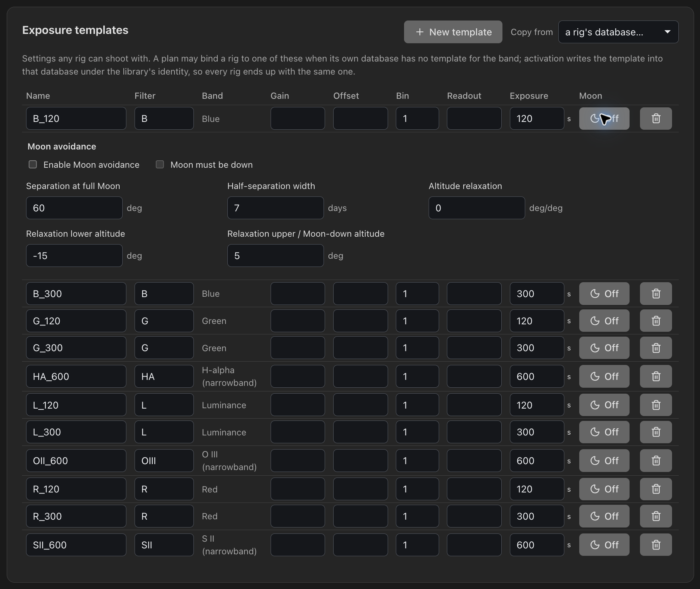
Task: Delete the HA_600 template
Action: [x=656, y=377]
